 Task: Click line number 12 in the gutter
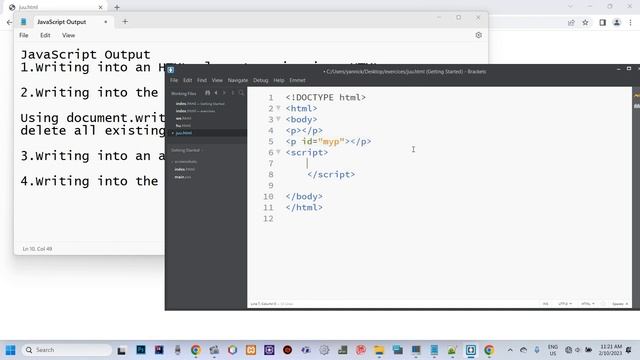tap(268, 219)
